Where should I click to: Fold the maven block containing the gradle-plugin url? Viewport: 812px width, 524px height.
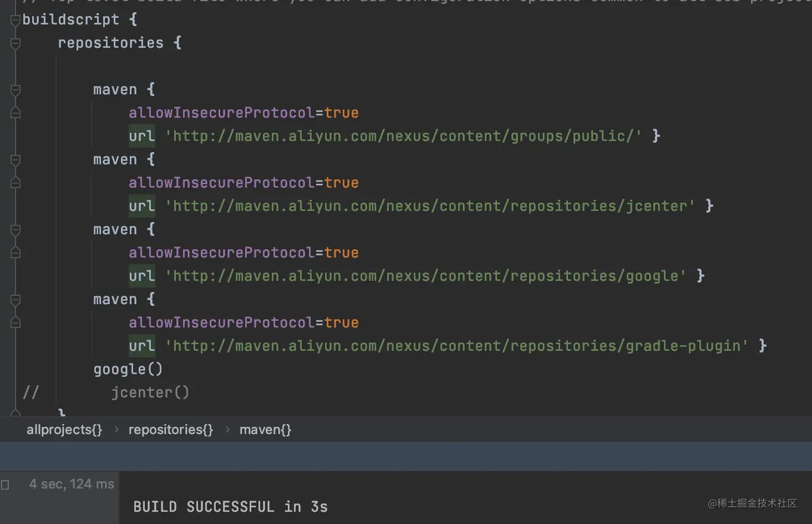click(16, 300)
